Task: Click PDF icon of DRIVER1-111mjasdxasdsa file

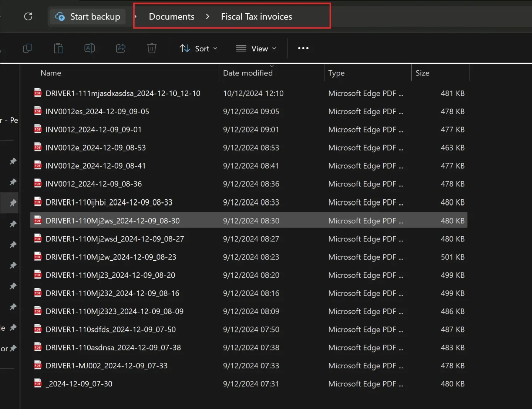Action: [x=38, y=92]
